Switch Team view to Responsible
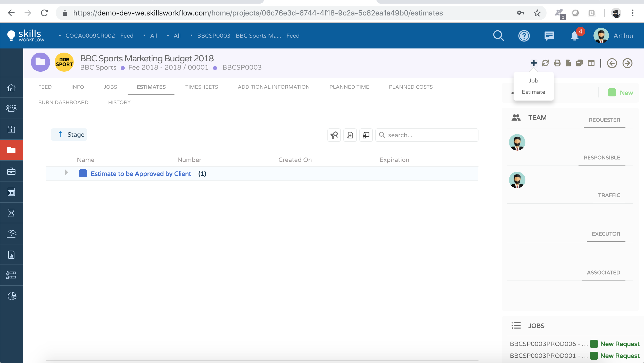Screen dimensions: 644x363 [602, 157]
